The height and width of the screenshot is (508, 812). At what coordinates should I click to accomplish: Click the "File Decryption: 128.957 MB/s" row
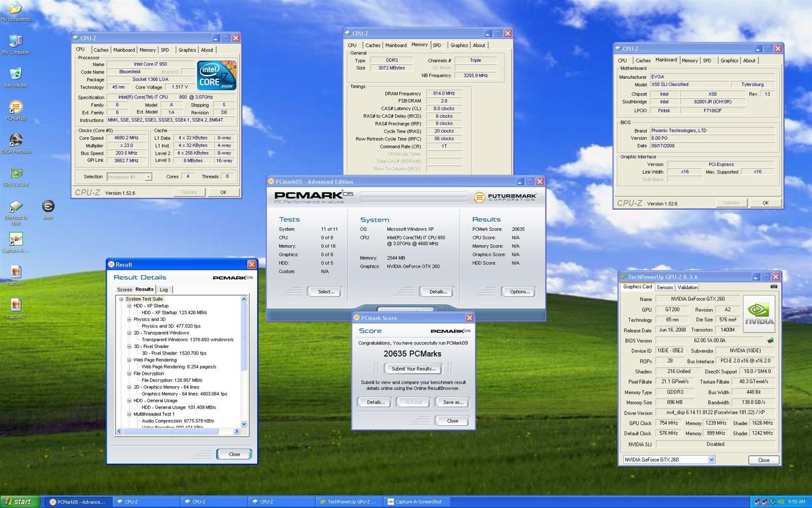point(172,380)
